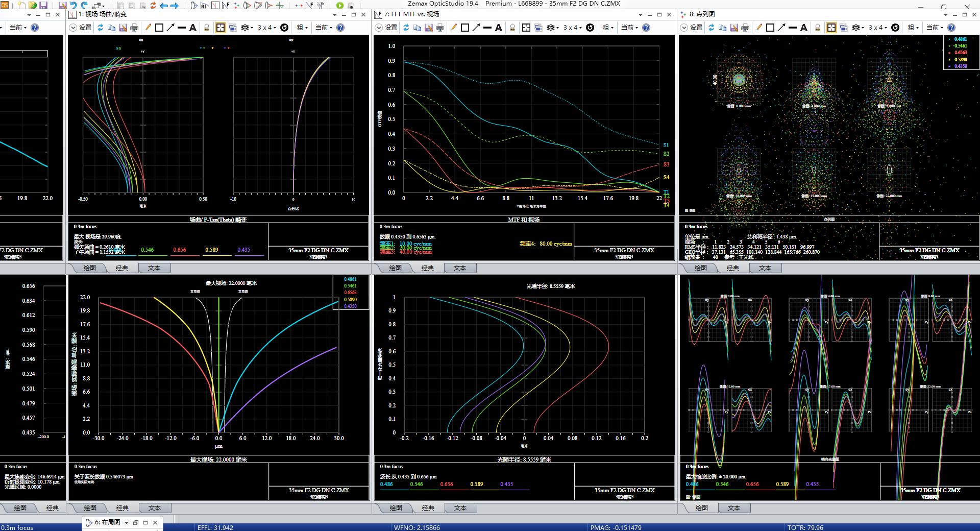Switch to 经典 tab under the FFT MTF plot
The height and width of the screenshot is (531, 980).
(428, 268)
